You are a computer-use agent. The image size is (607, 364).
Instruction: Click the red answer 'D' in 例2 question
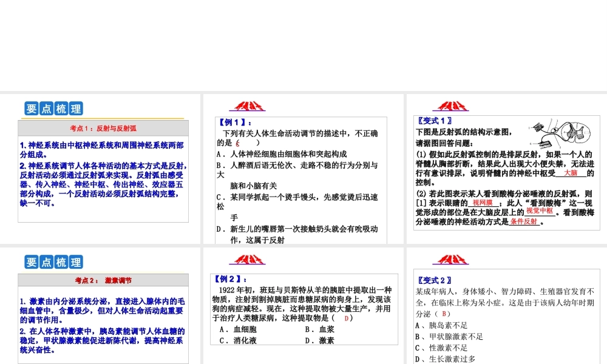347,318
